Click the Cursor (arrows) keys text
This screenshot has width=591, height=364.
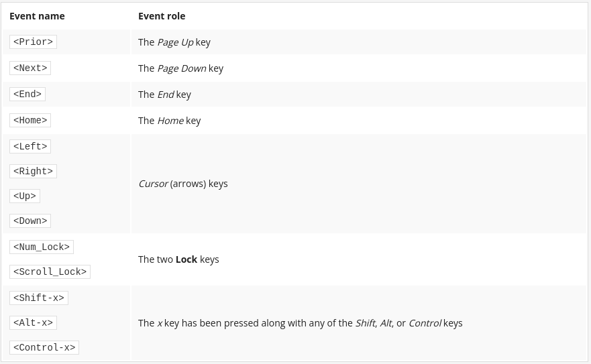(183, 184)
